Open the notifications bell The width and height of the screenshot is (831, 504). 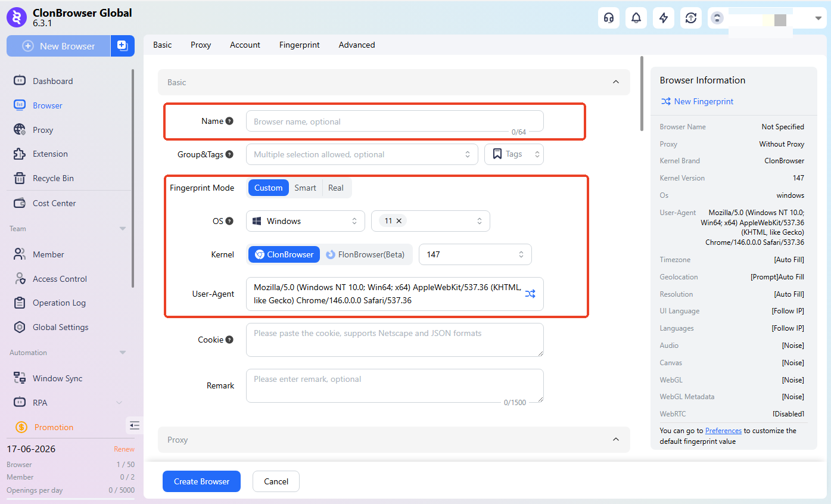click(636, 18)
